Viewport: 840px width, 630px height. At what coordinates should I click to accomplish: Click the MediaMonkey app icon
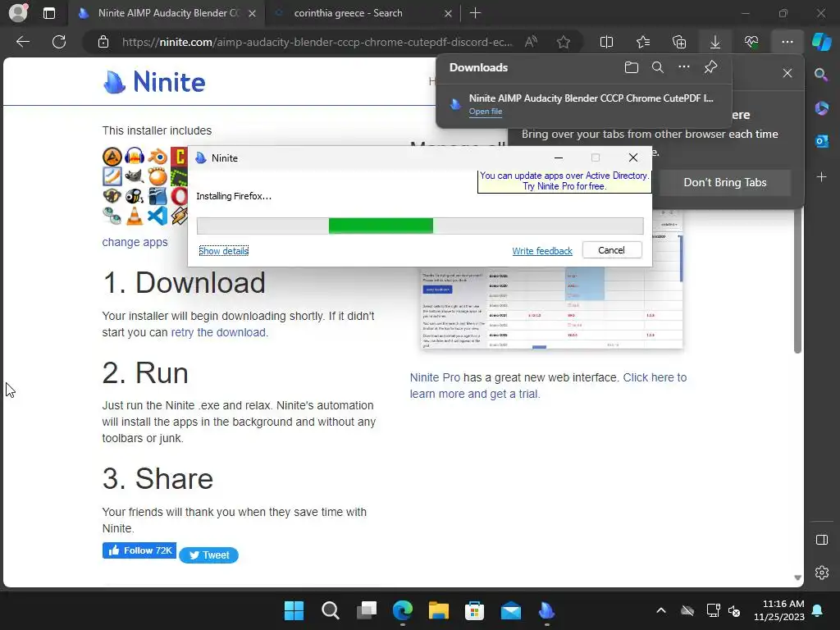pos(112,196)
